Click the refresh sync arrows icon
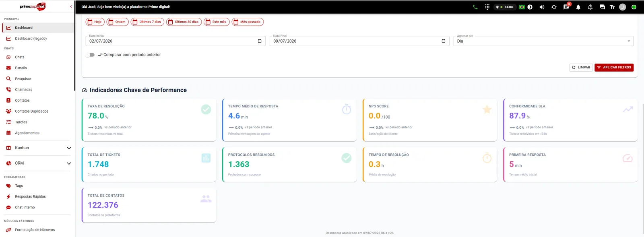Viewport: 644px width, 237px height. pyautogui.click(x=554, y=7)
